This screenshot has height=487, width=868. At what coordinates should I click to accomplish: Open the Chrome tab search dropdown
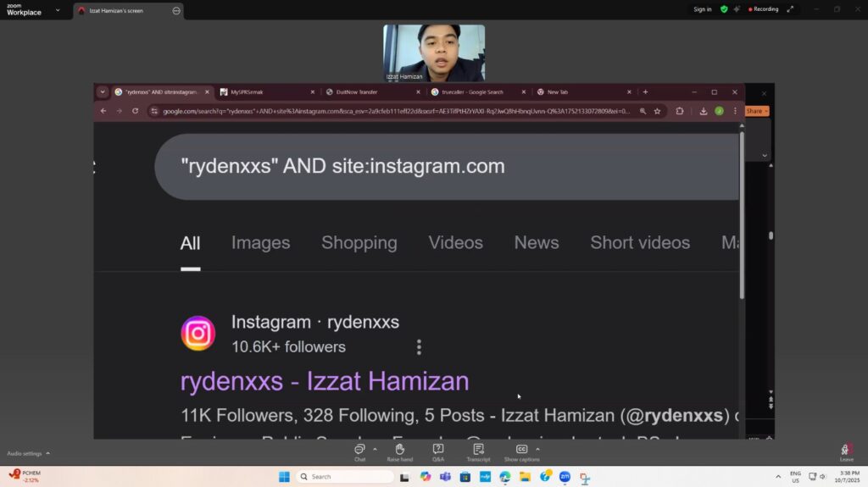pos(103,91)
